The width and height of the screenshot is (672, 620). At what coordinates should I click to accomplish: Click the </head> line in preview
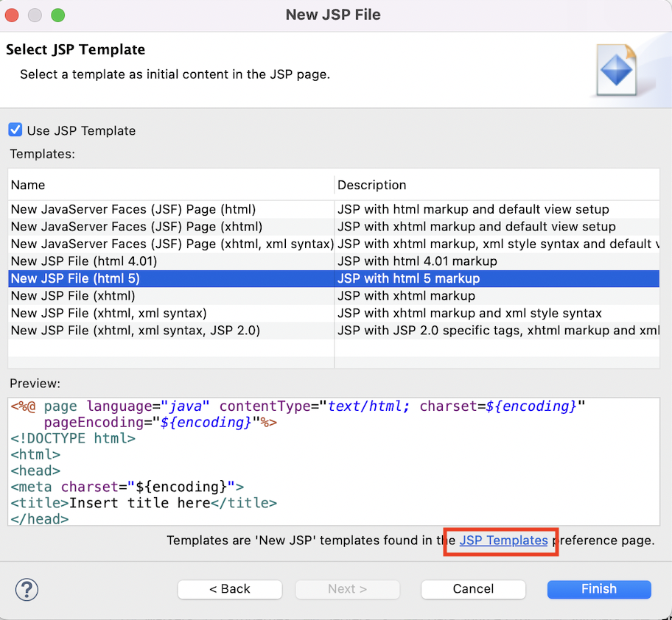[x=40, y=519]
